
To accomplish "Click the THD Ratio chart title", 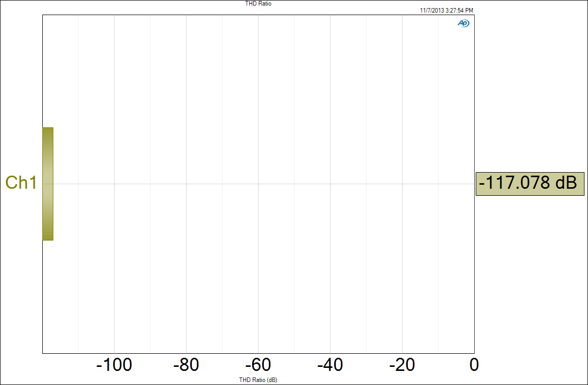I will (258, 4).
